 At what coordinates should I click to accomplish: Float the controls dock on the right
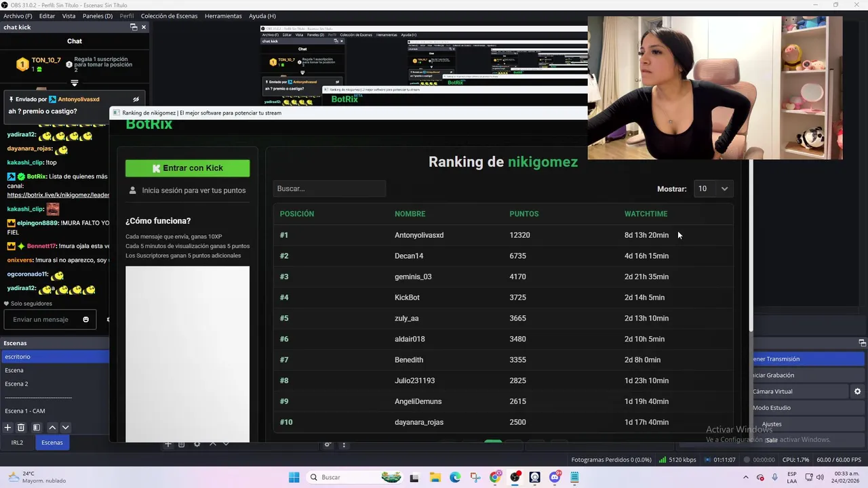[862, 343]
